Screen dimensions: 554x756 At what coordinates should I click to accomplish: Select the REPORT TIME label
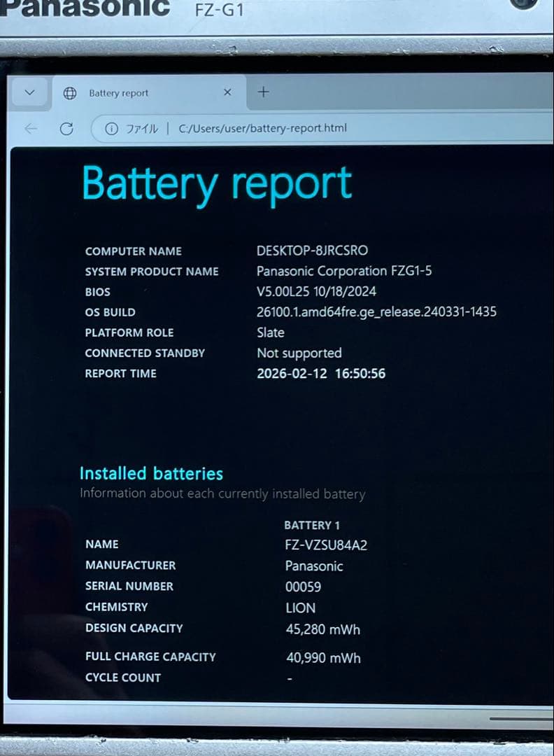tap(120, 374)
